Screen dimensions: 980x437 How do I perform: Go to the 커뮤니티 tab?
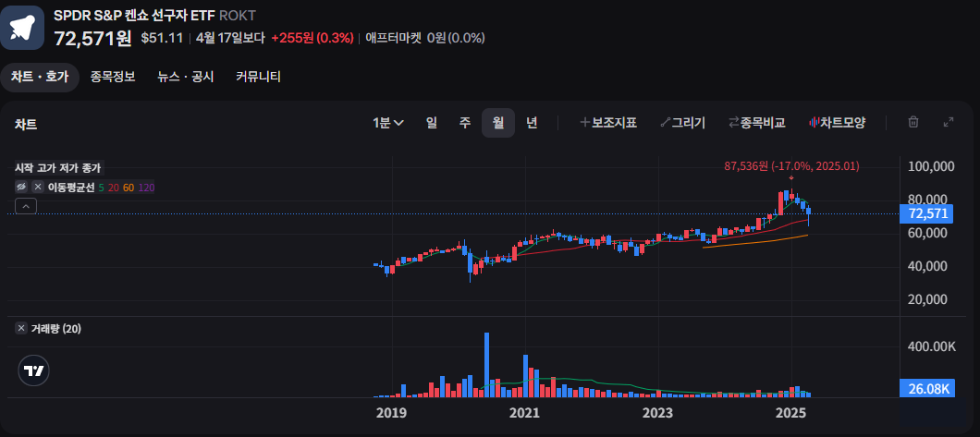pos(258,77)
